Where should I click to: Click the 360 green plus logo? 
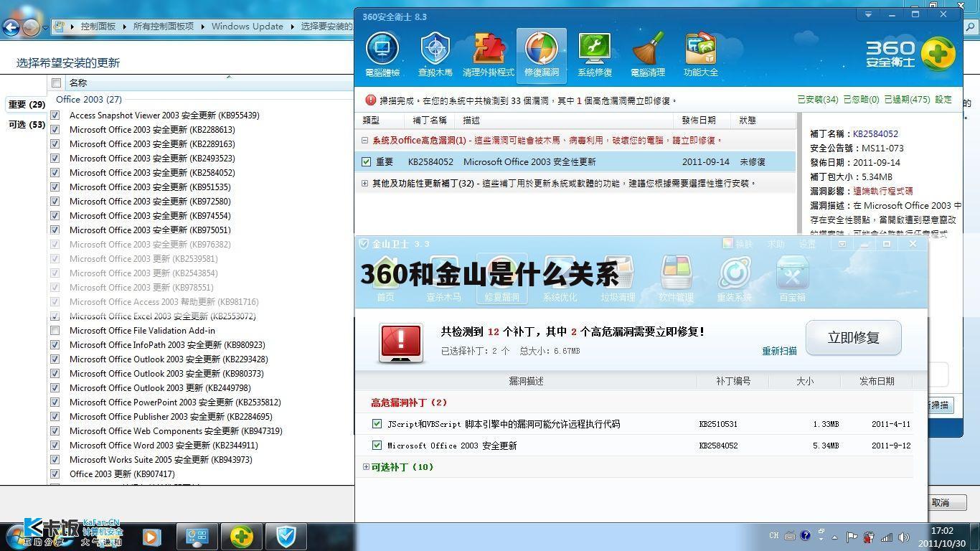938,53
